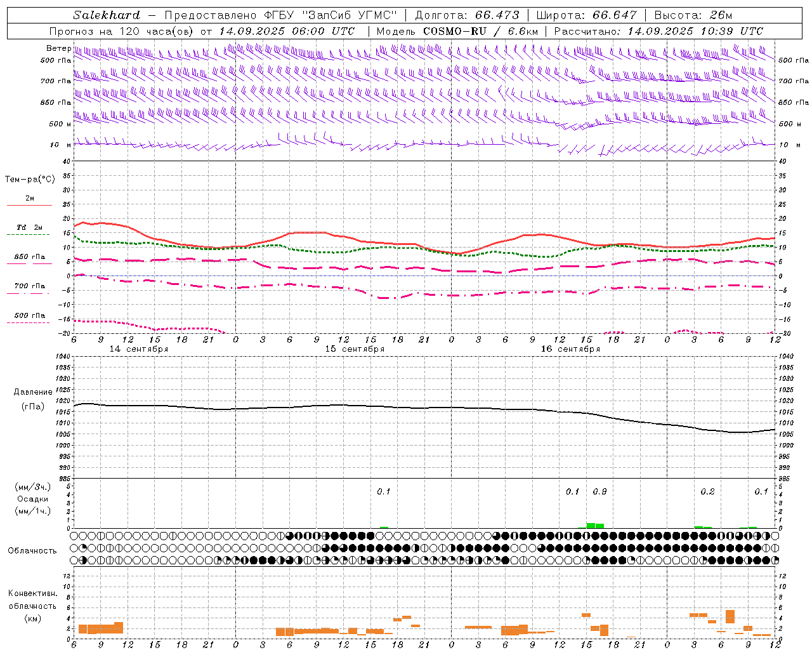
Task: Select the Осадки precipitation label
Action: (x=33, y=499)
